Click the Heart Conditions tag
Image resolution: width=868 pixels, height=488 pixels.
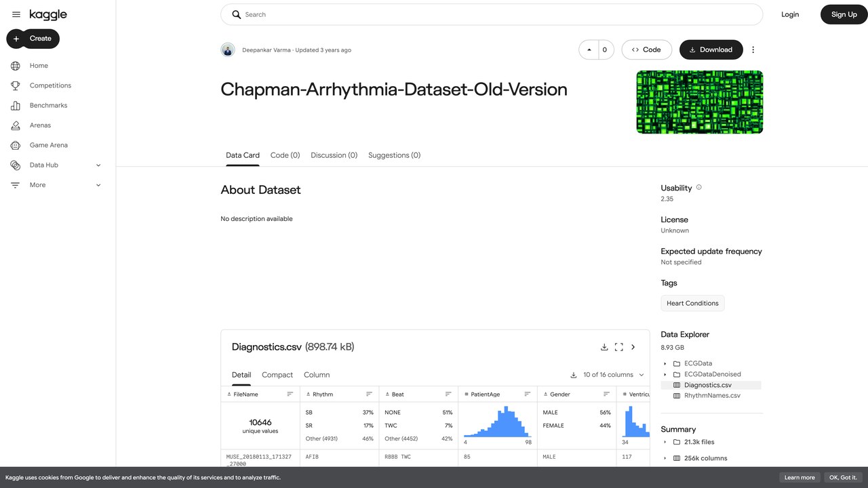click(692, 303)
